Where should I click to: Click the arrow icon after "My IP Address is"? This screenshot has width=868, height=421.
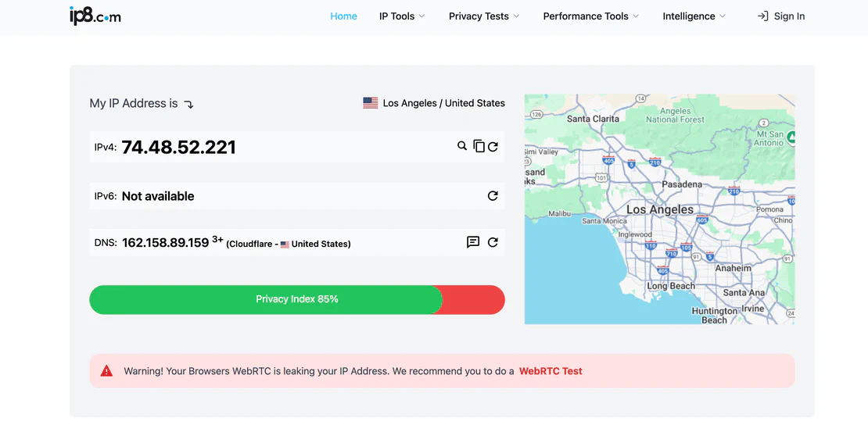point(188,104)
